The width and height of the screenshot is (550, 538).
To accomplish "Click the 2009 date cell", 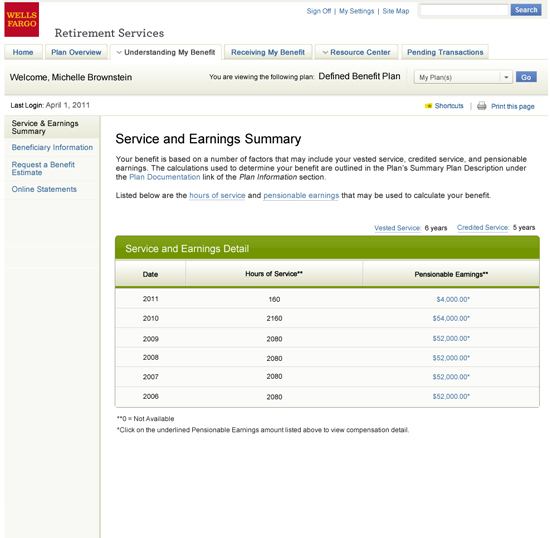I will click(150, 339).
